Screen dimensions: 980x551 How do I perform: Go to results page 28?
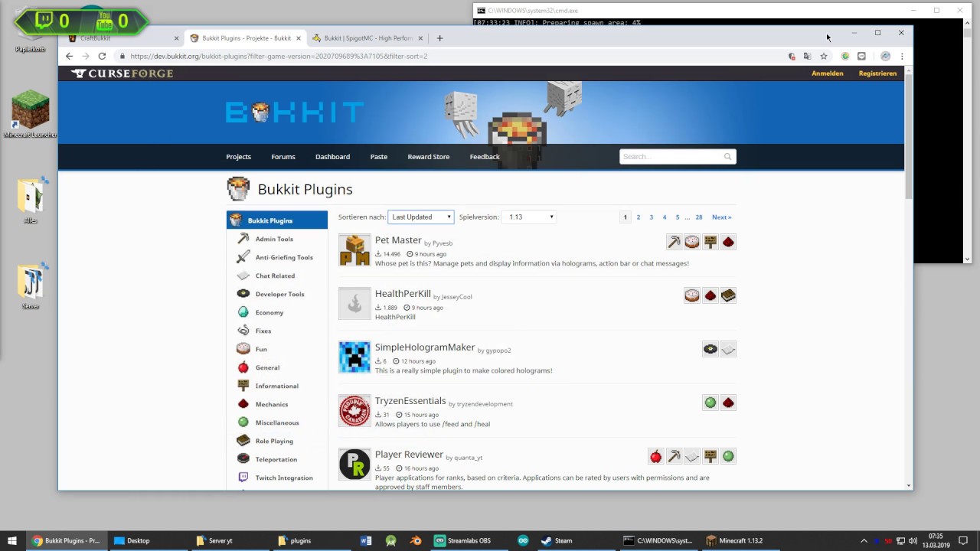point(699,217)
